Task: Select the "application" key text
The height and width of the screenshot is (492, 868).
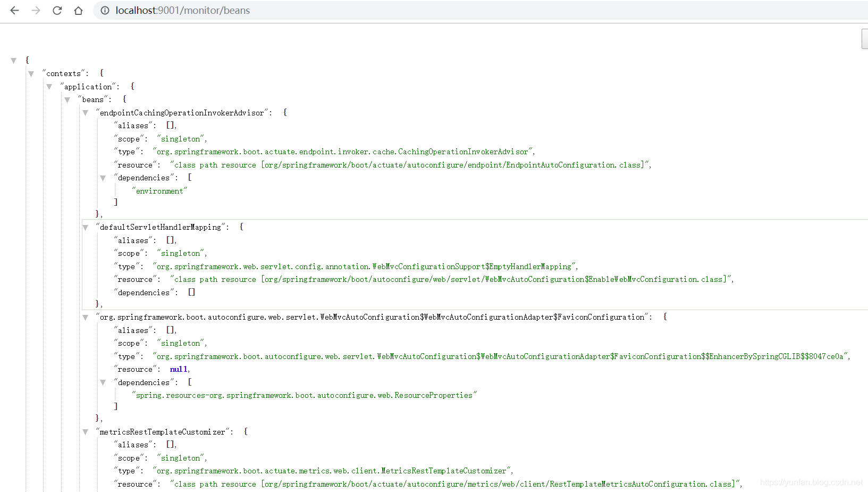Action: pyautogui.click(x=88, y=86)
